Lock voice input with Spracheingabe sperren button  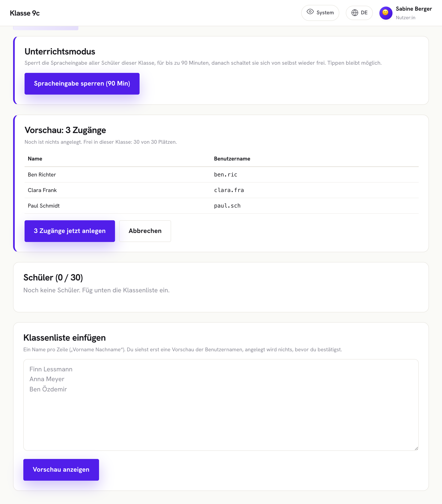[82, 84]
